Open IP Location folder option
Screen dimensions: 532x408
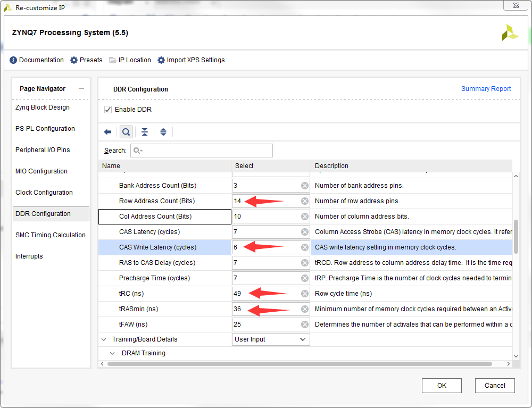(130, 60)
